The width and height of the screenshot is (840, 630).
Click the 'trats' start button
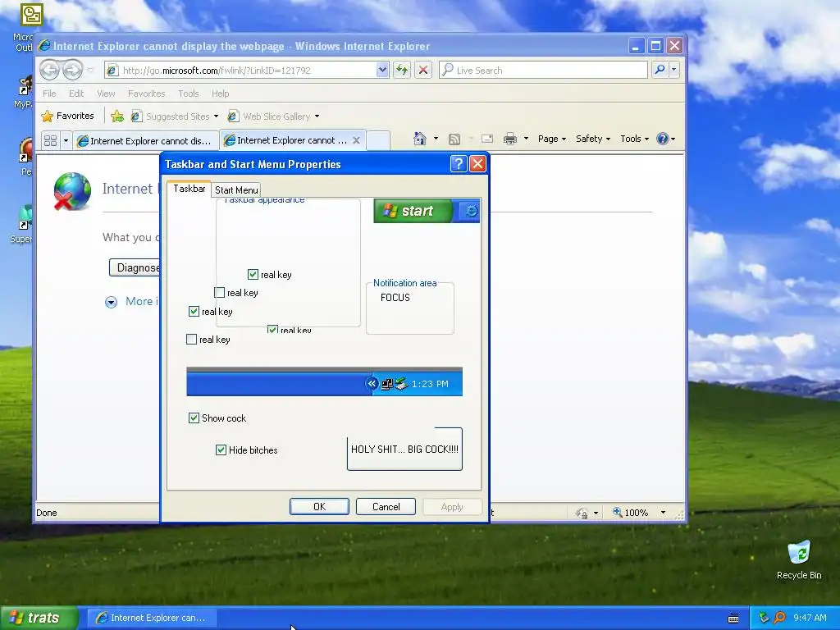pos(39,618)
